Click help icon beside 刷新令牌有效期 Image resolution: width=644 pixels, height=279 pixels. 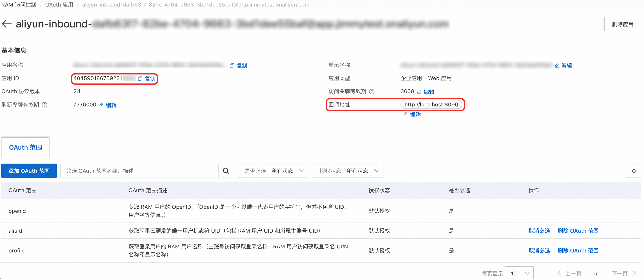pyautogui.click(x=45, y=105)
